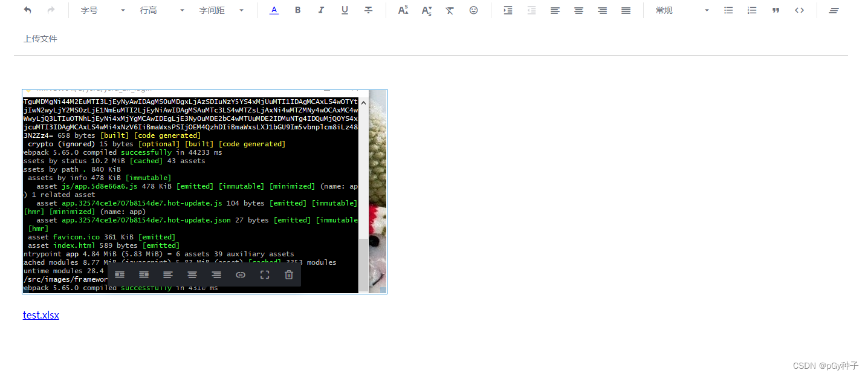Open the test.xlsx file link

click(40, 315)
